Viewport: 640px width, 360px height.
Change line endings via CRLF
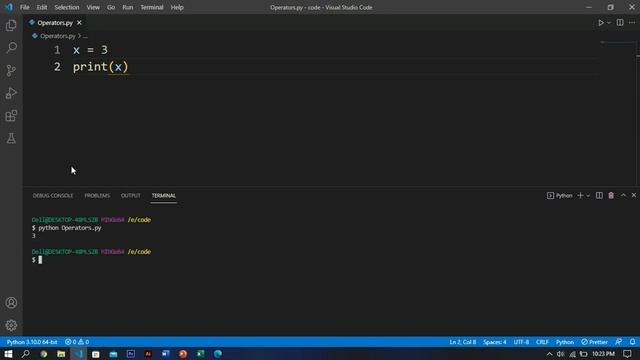click(542, 342)
